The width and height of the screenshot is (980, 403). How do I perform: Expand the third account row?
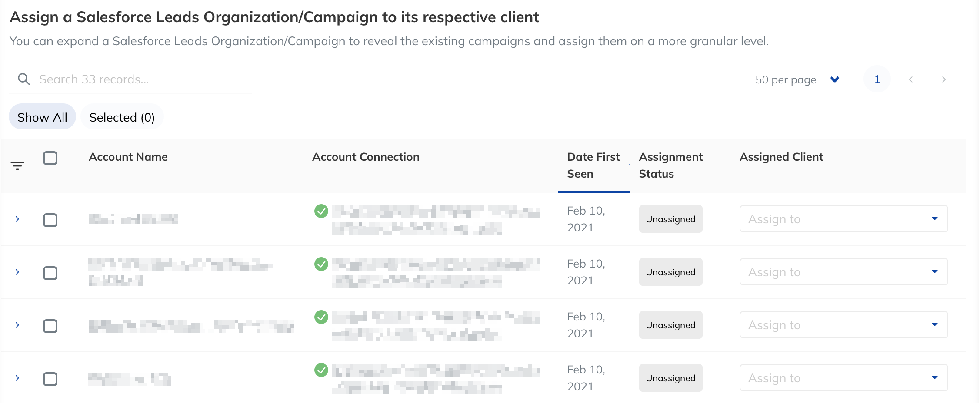17,325
